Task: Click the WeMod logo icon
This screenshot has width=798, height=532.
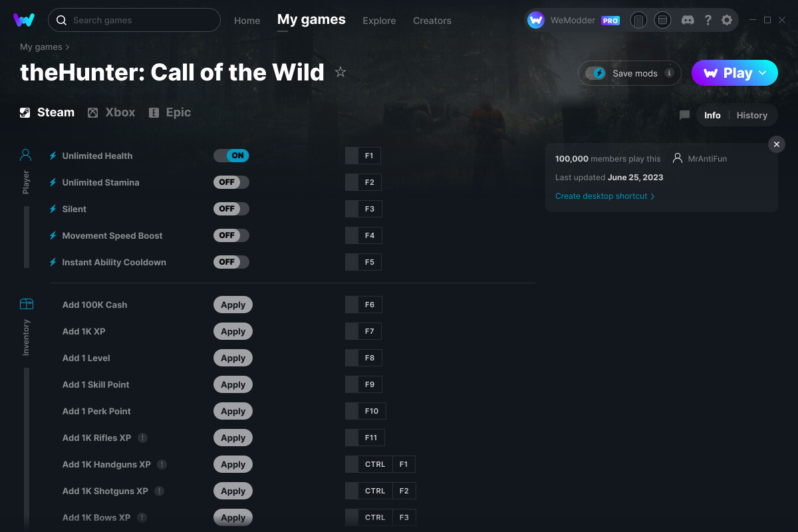Action: [x=24, y=20]
